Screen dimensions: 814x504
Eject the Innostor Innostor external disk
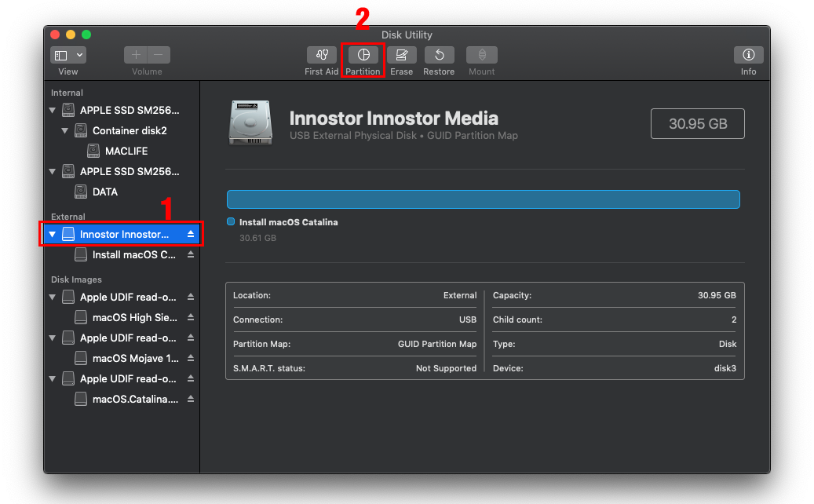click(191, 234)
